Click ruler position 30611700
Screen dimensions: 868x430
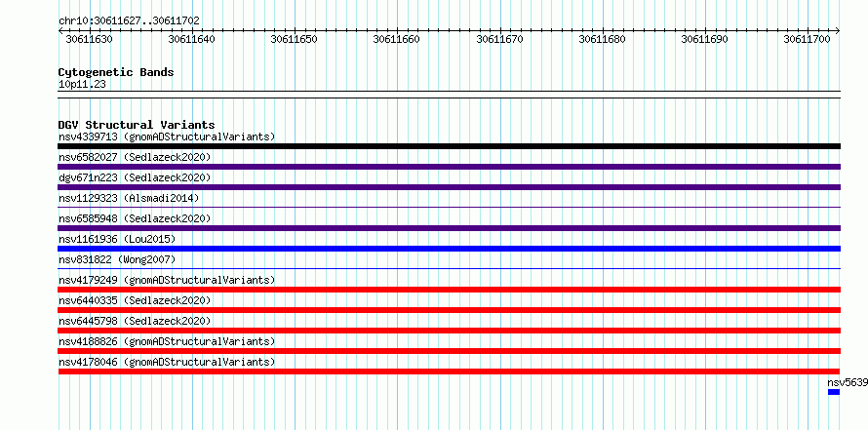[808, 39]
